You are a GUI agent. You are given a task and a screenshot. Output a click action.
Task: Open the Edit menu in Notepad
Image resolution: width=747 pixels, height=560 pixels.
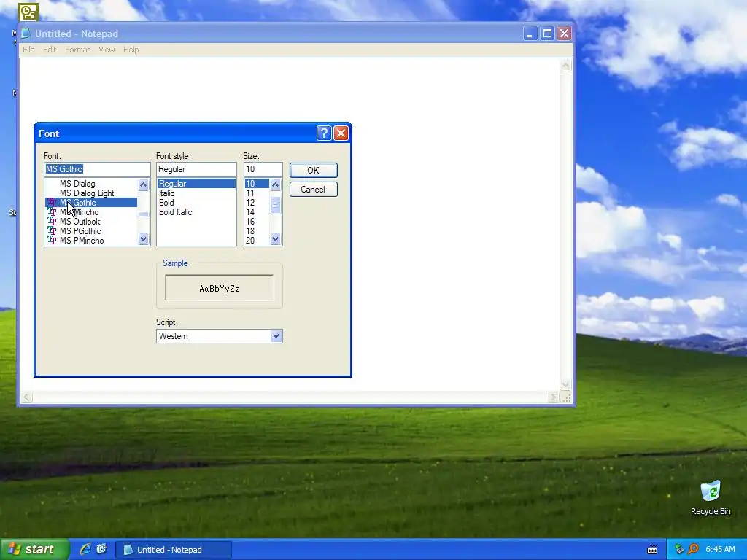tap(50, 50)
